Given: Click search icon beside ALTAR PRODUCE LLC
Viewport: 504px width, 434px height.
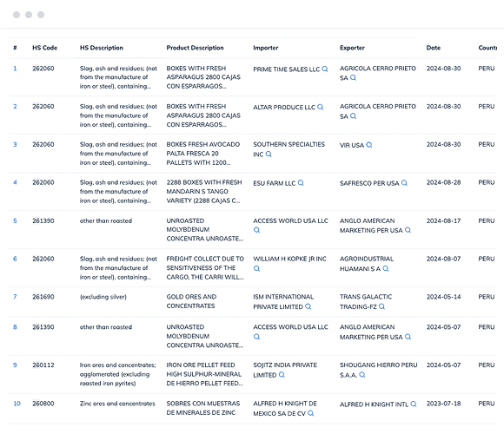Looking at the screenshot, I should [320, 107].
